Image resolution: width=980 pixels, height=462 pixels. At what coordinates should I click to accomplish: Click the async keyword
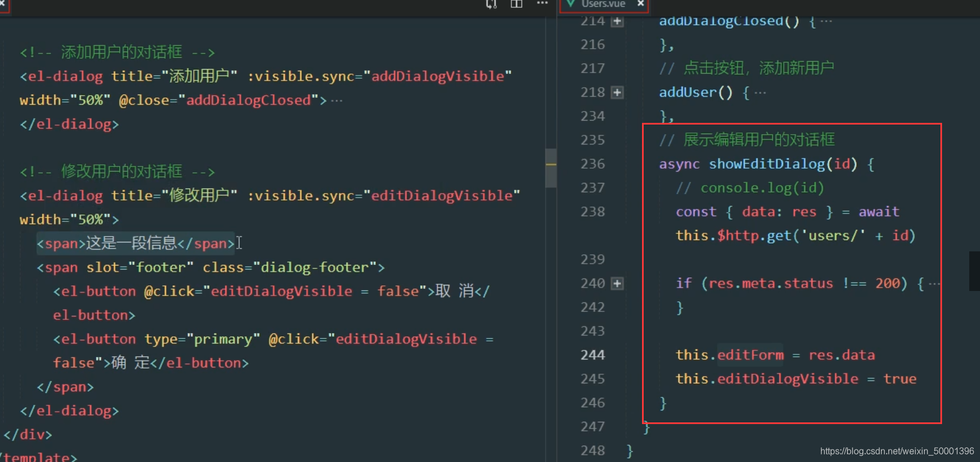pos(679,164)
